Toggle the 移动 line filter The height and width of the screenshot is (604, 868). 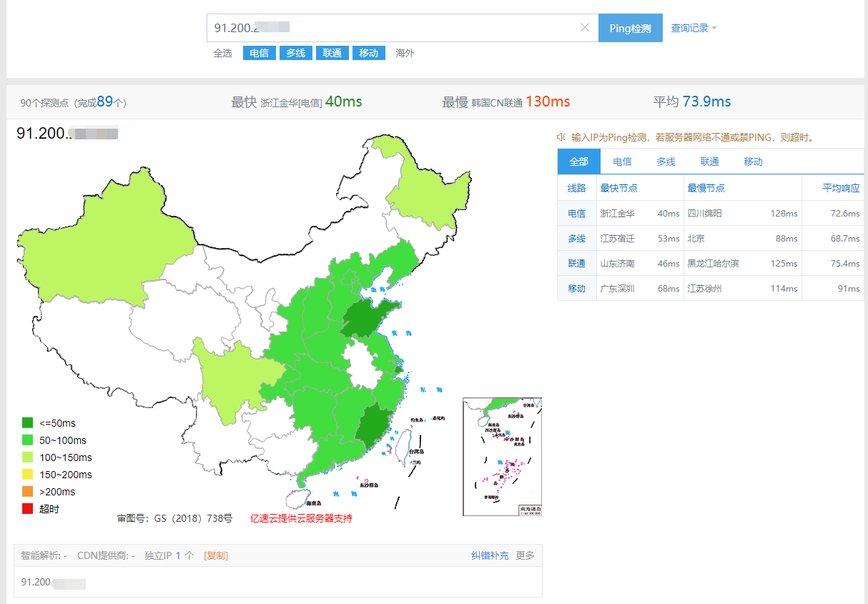(369, 53)
